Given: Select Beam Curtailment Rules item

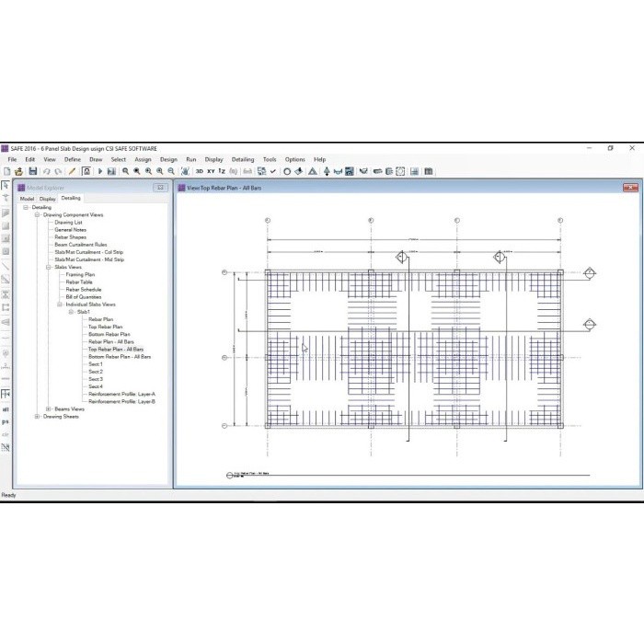Looking at the screenshot, I should pos(81,245).
